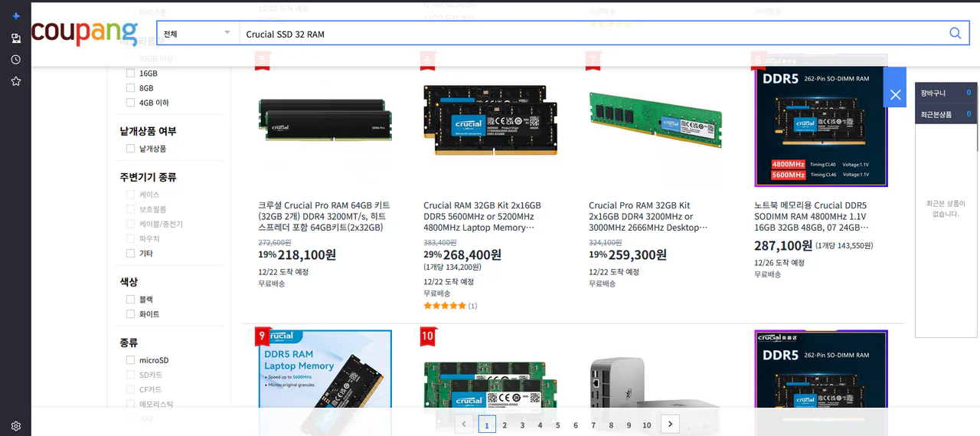Go to results page 5
980x436 pixels.
[x=557, y=425]
